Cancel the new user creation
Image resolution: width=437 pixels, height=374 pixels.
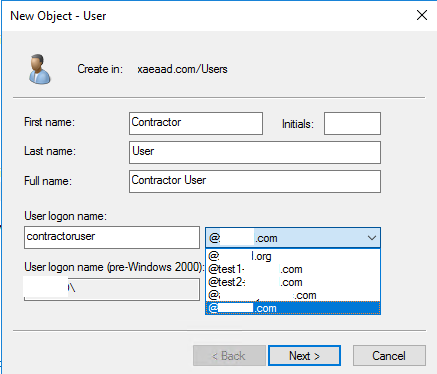389,356
